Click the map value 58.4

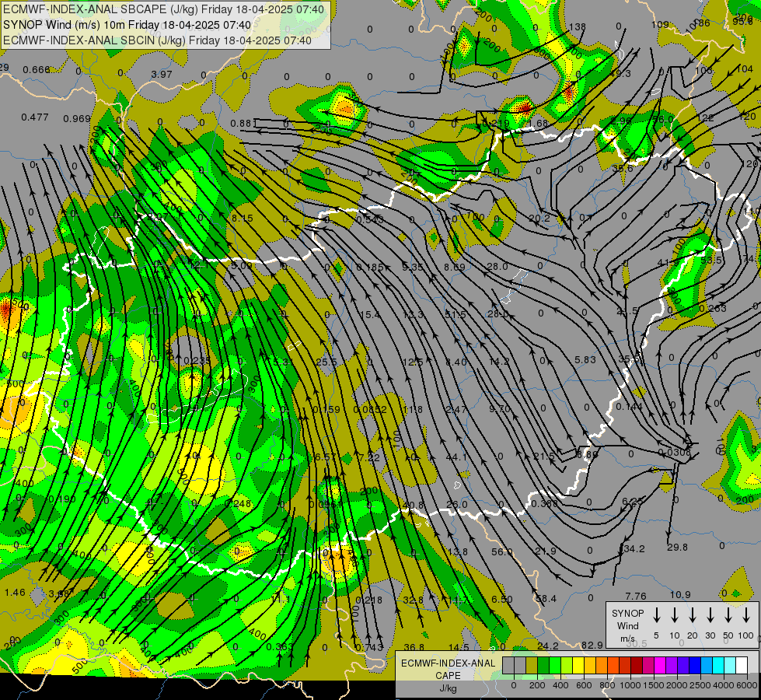click(x=546, y=598)
